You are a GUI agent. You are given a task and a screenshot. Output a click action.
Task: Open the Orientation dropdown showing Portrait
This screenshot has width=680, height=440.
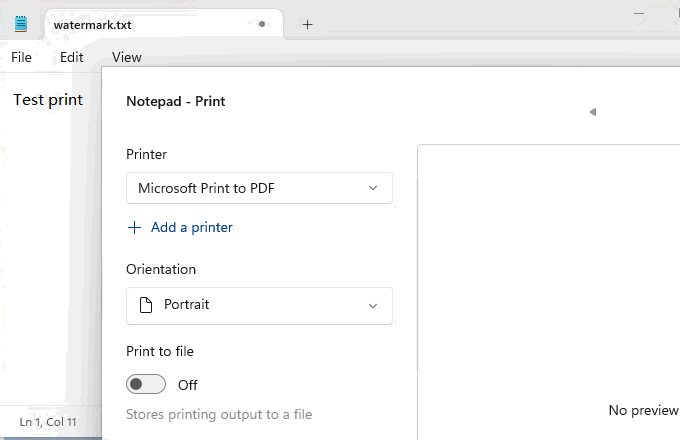click(259, 306)
